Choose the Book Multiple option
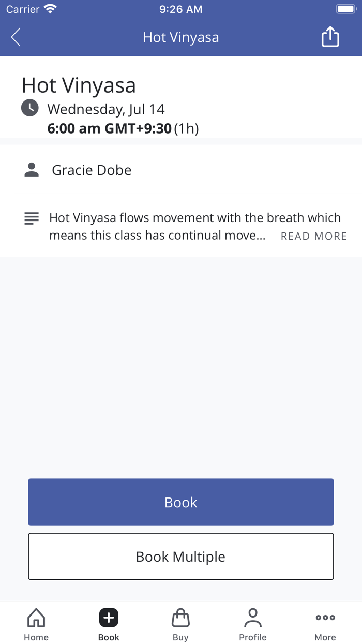 coord(180,556)
